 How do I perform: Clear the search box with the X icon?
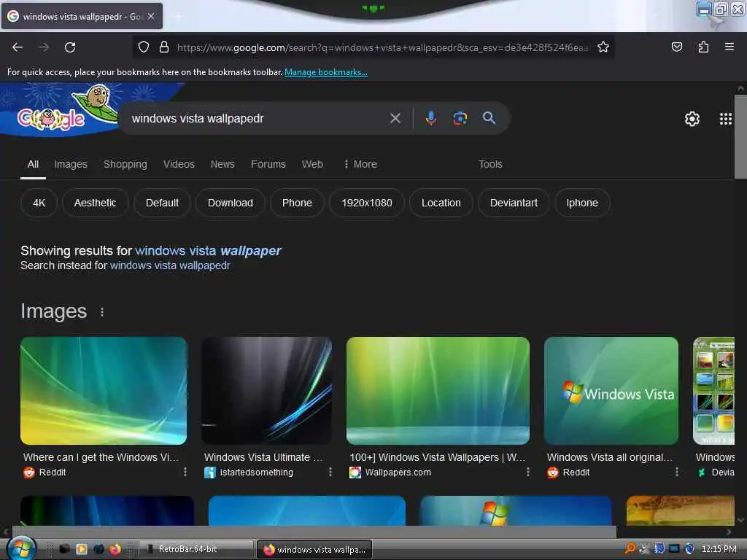tap(395, 118)
